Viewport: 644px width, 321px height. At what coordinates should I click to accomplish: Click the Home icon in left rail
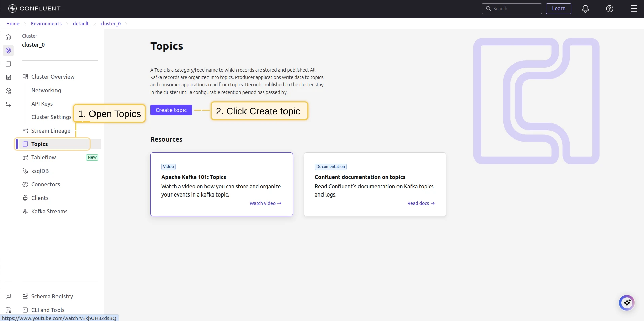[8, 37]
